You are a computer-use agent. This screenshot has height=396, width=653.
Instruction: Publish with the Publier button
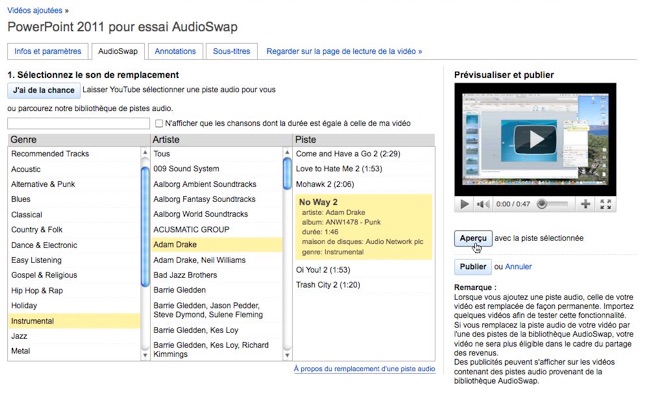[x=473, y=267]
